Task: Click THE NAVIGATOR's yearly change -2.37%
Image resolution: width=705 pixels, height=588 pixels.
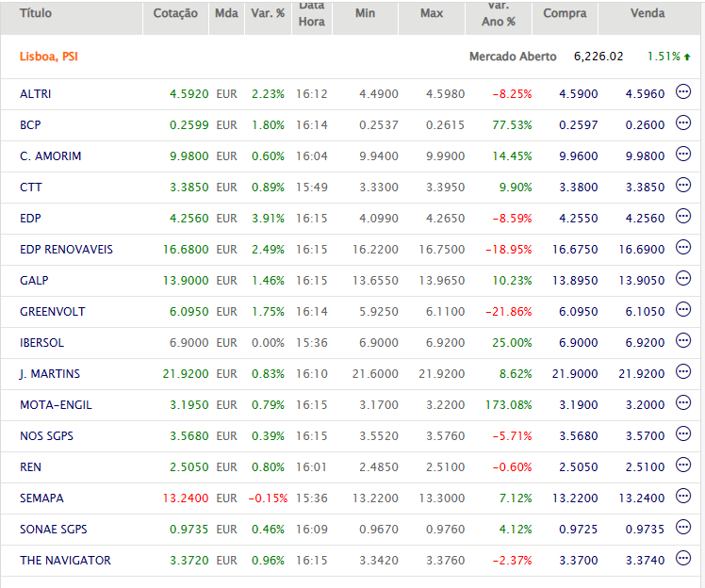Action: tap(512, 560)
